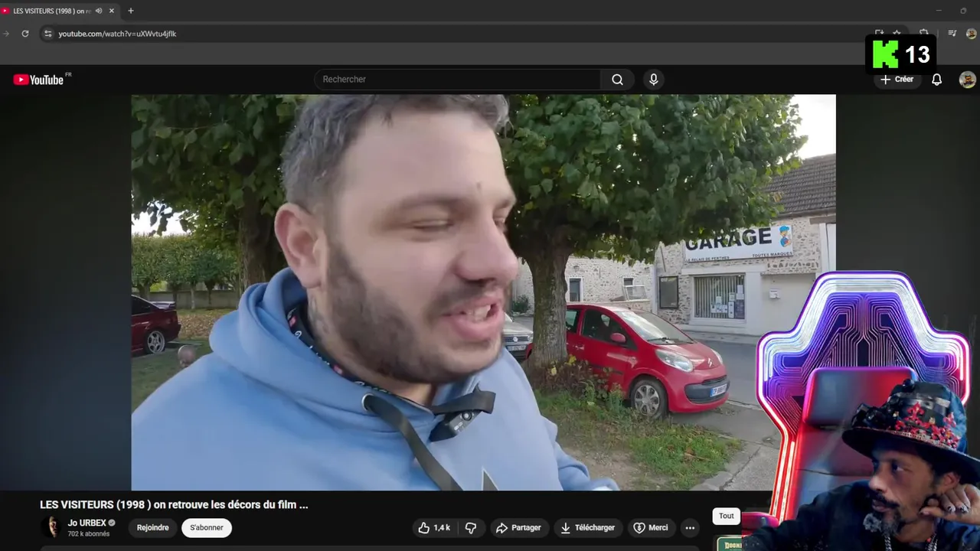
Task: Click the video player to pause
Action: coord(483,292)
